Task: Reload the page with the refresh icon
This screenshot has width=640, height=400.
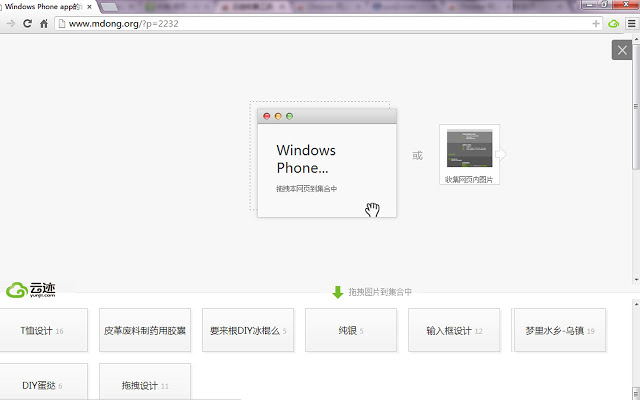Action: click(x=27, y=24)
